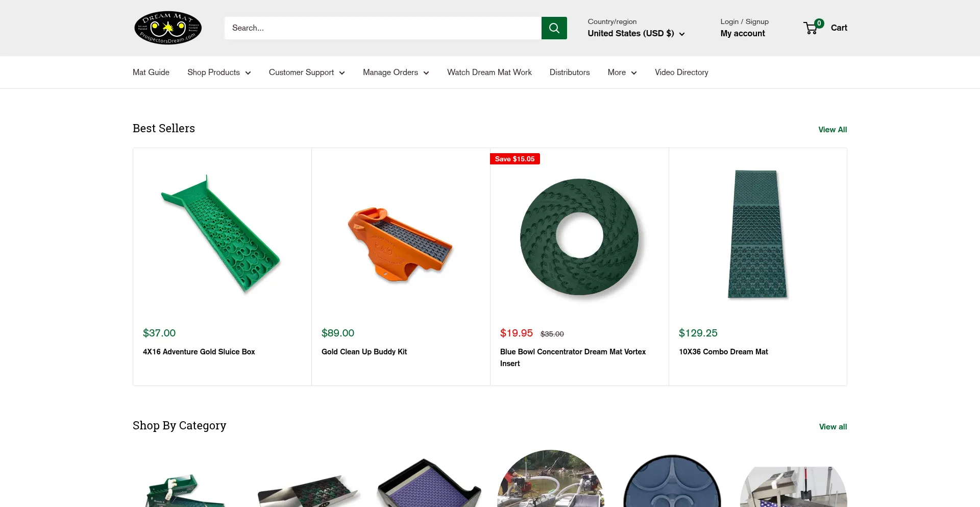Click the 4X16 Adventure Gold Sluice Box title
This screenshot has height=507, width=980.
(x=199, y=352)
